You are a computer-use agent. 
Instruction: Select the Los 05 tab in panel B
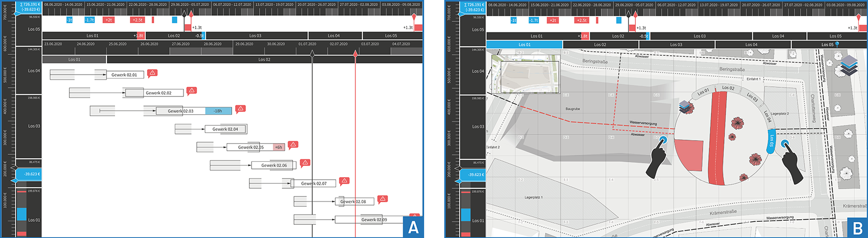(829, 45)
